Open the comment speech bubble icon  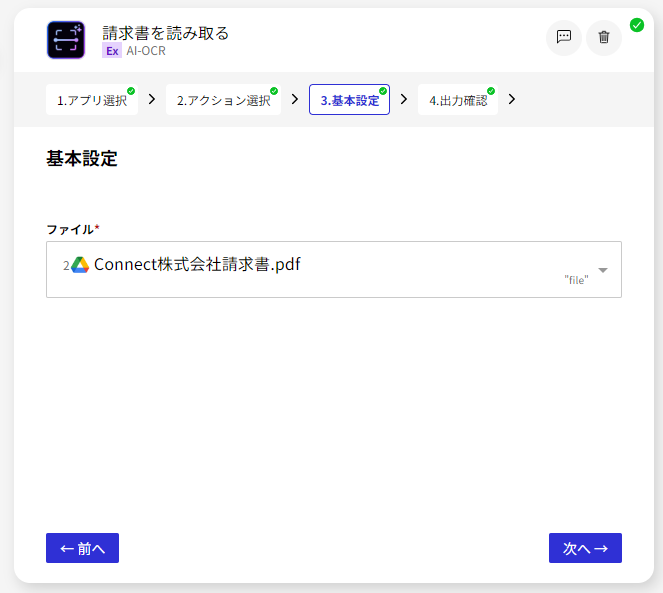click(564, 37)
